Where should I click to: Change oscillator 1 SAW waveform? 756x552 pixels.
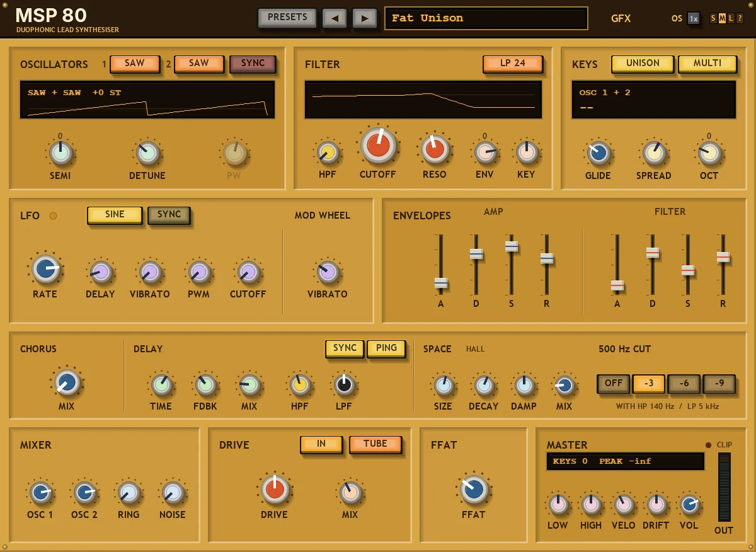pyautogui.click(x=135, y=64)
